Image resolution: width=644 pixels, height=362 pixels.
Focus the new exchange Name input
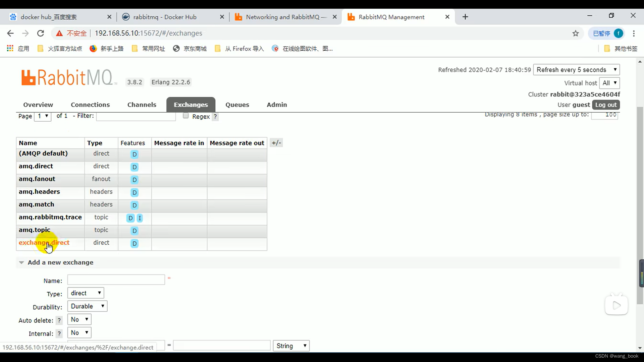tap(116, 280)
